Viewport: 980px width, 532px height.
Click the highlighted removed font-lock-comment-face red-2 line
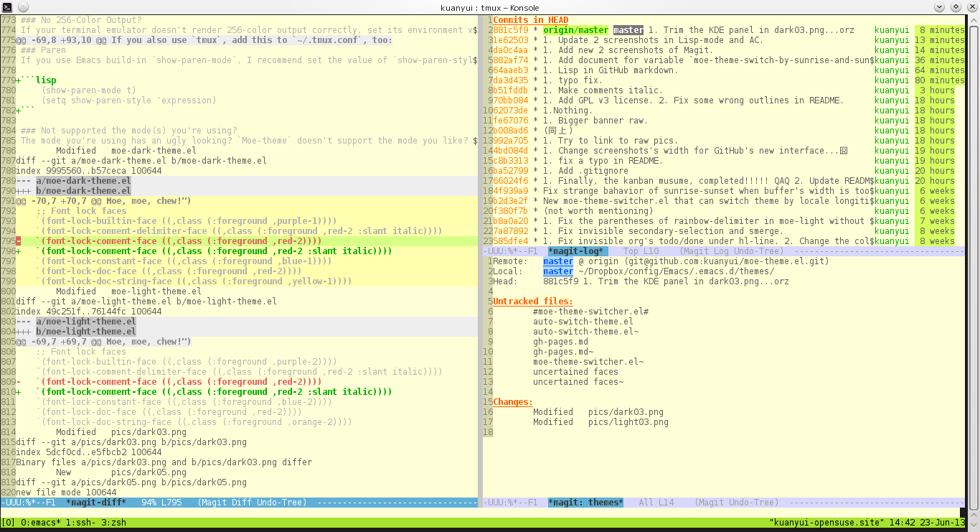point(247,241)
